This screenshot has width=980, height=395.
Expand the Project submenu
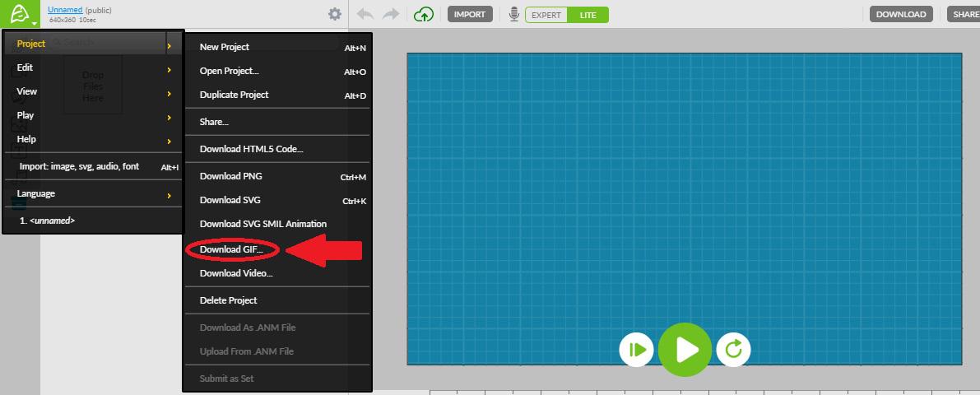coord(94,44)
